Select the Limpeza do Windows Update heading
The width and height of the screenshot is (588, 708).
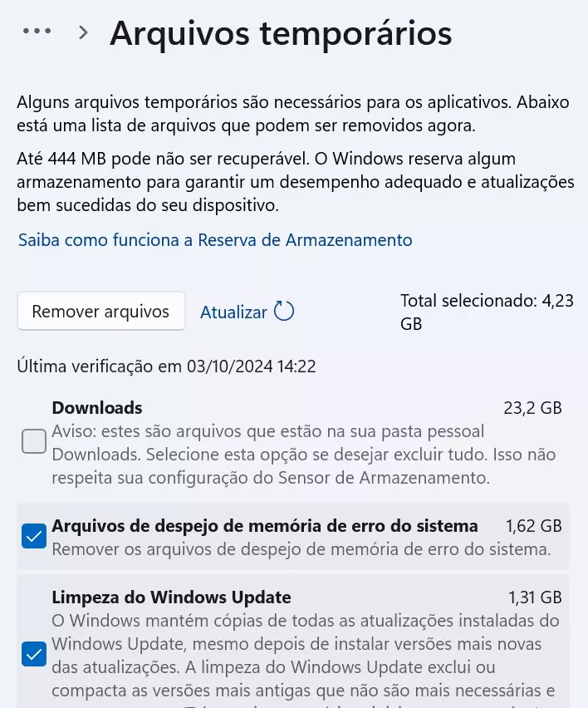point(171,597)
